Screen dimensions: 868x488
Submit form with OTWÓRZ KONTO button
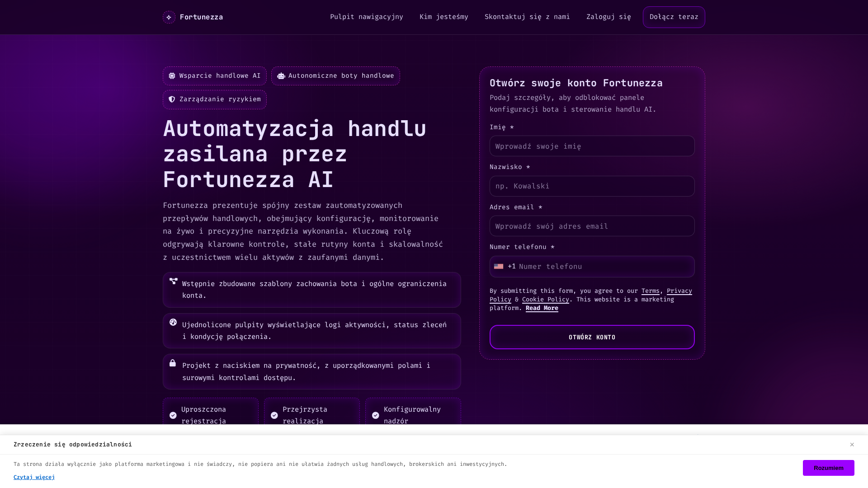(x=592, y=337)
